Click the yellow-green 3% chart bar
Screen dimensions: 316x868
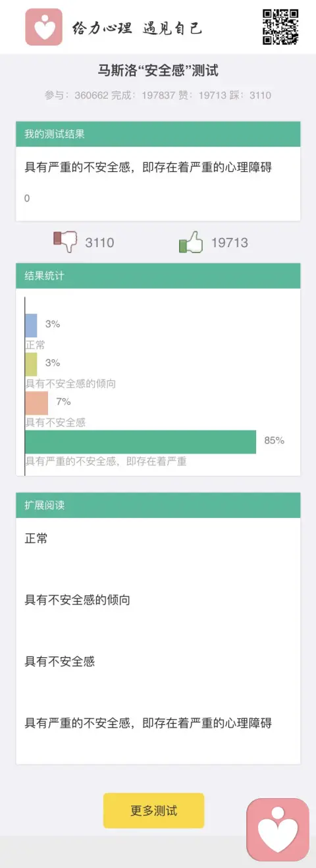pyautogui.click(x=31, y=364)
